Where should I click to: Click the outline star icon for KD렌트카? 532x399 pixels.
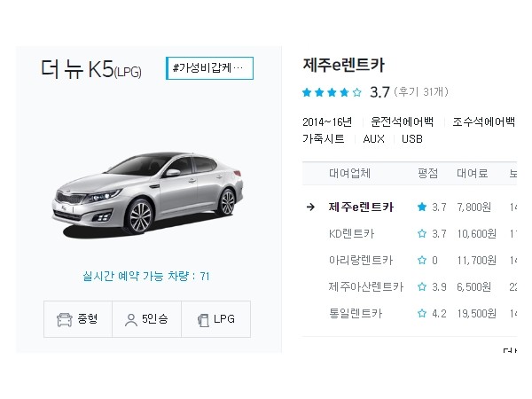[x=422, y=233]
